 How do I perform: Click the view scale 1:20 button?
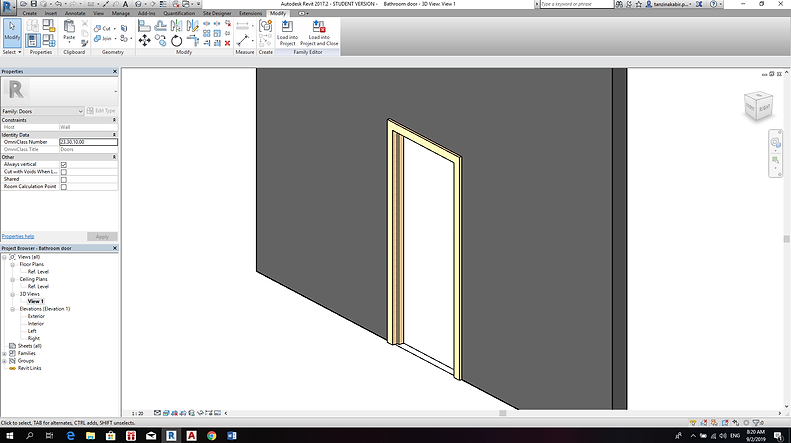click(138, 413)
